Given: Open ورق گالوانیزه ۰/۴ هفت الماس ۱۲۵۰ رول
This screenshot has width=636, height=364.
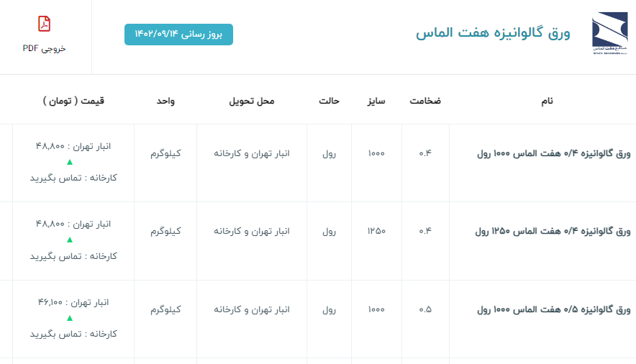Looking at the screenshot, I should point(553,232).
